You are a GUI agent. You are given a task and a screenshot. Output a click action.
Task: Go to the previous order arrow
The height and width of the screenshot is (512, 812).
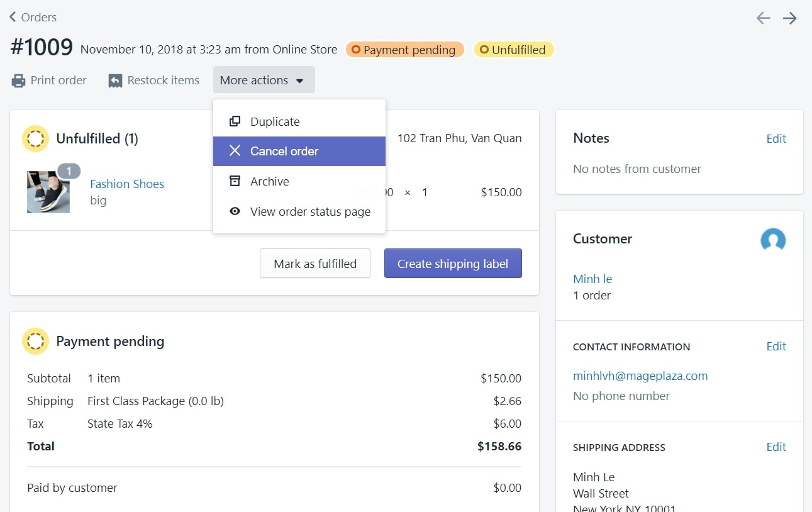coord(763,18)
